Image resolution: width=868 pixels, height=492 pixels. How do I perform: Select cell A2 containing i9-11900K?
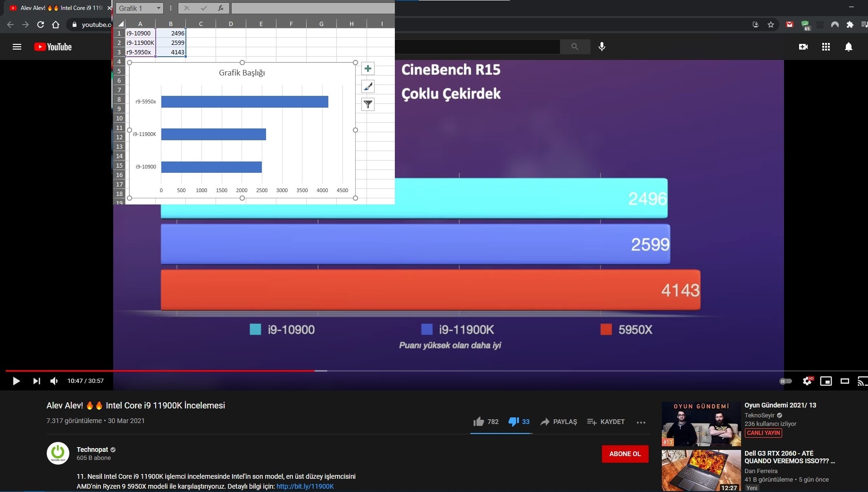point(140,42)
